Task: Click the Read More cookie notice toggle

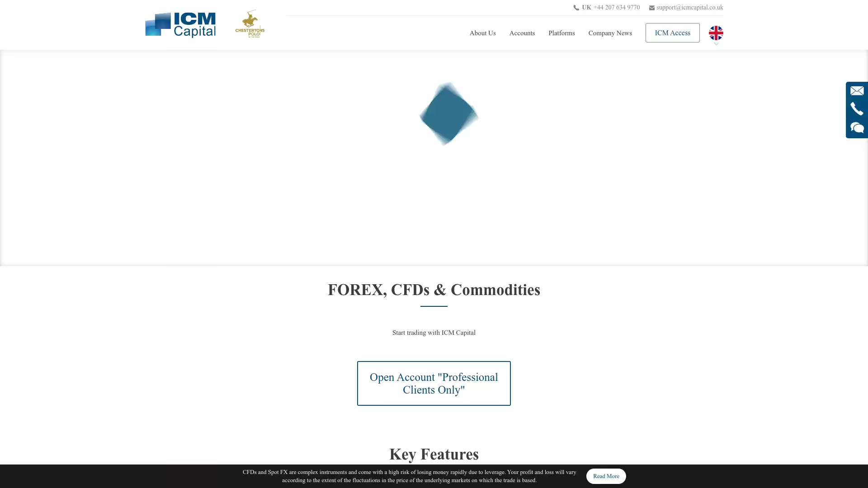Action: pos(606,475)
